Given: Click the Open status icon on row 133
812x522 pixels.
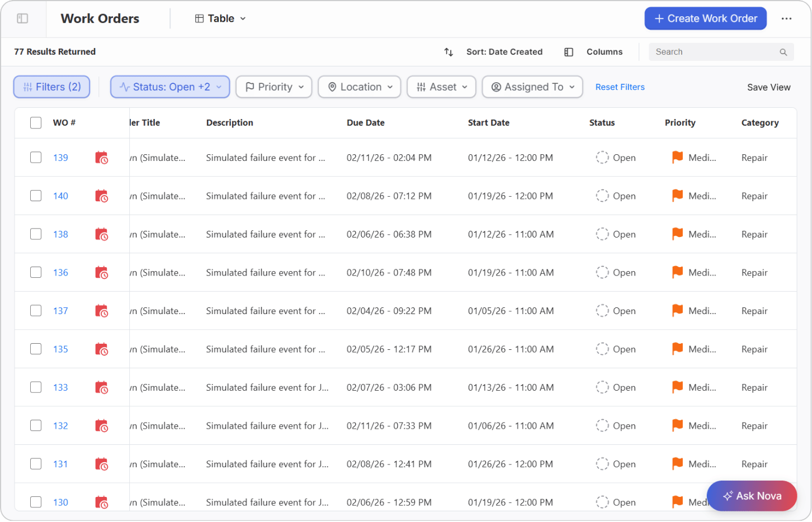Looking at the screenshot, I should [602, 387].
